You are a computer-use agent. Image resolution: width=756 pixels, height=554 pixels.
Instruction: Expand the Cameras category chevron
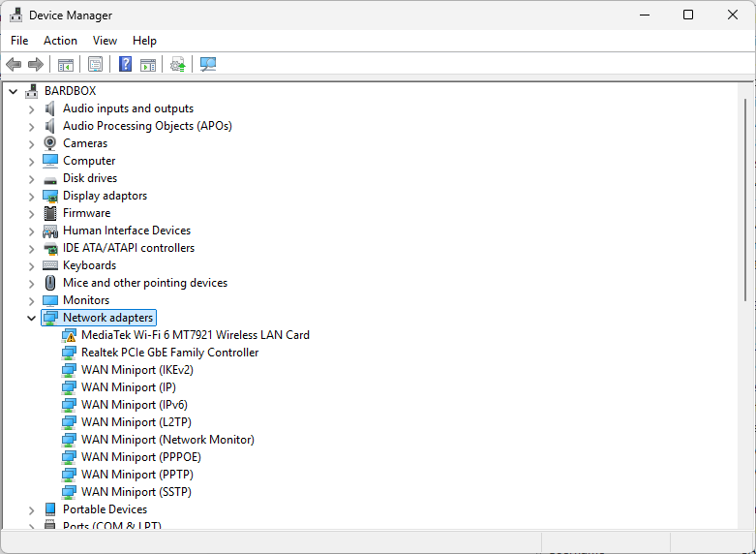31,143
